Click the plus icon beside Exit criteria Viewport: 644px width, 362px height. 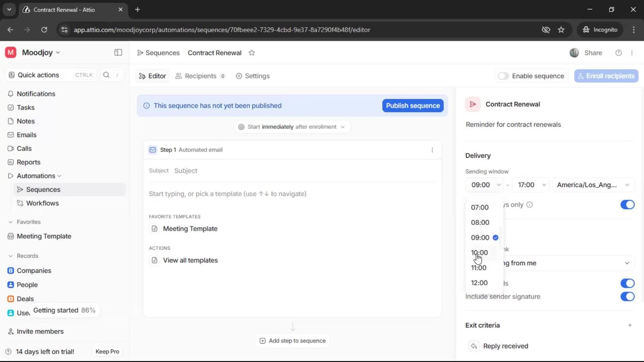tap(630, 325)
